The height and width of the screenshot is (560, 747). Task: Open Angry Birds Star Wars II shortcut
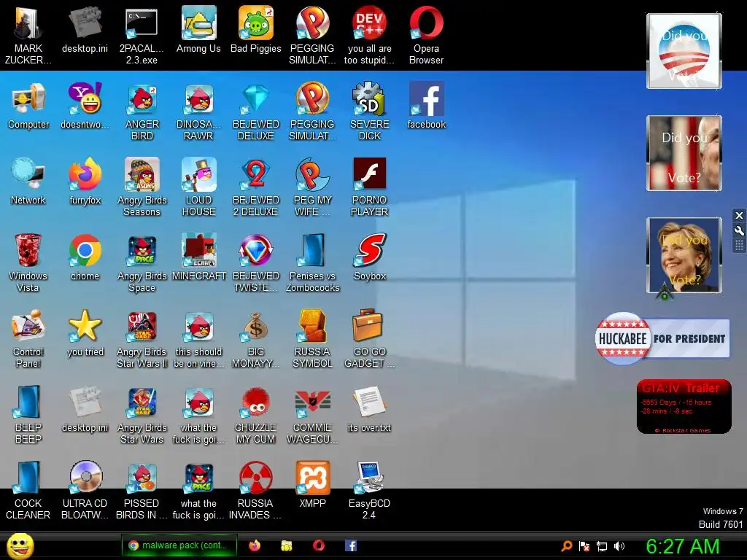pos(142,338)
